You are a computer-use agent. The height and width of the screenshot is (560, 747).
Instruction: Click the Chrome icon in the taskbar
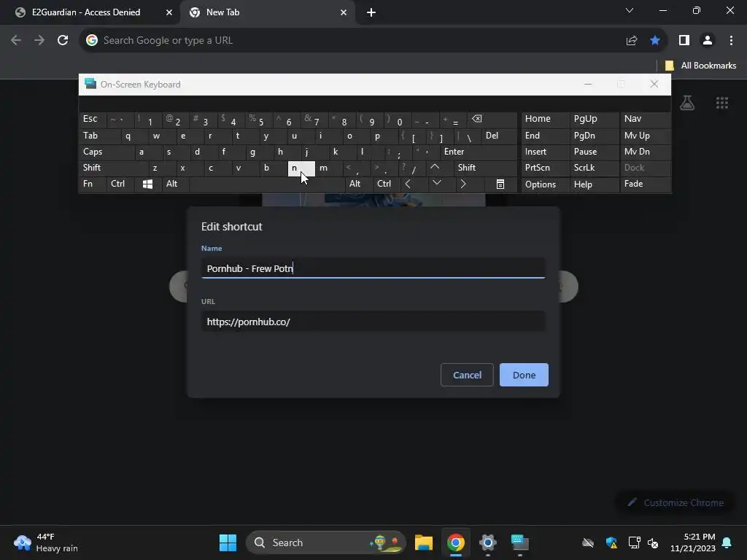coord(456,542)
